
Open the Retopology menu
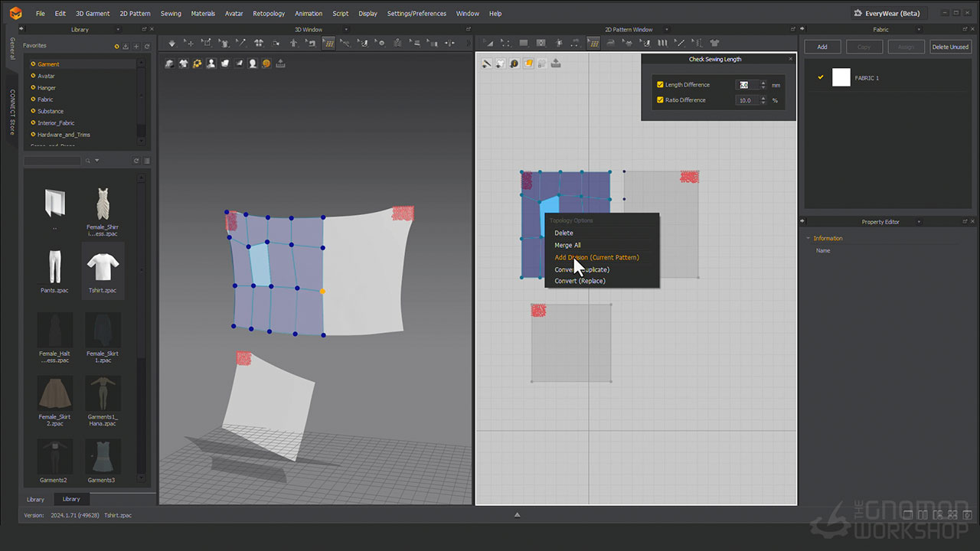click(269, 13)
